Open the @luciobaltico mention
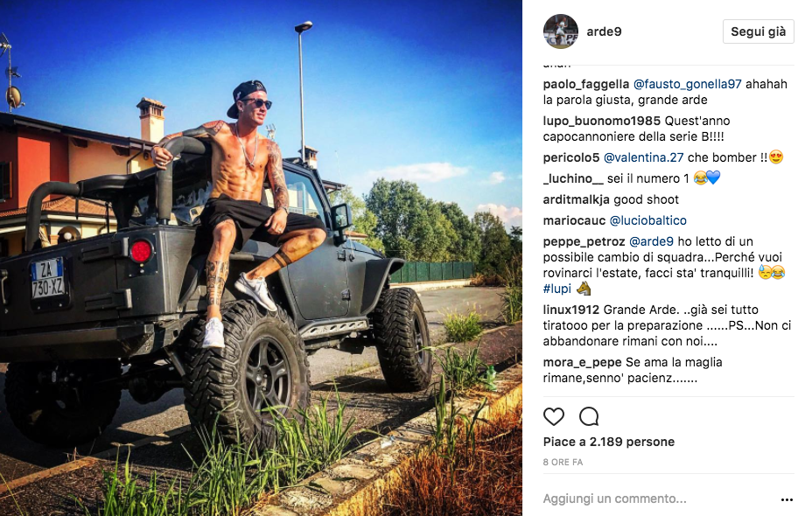This screenshot has width=812, height=516. (647, 220)
